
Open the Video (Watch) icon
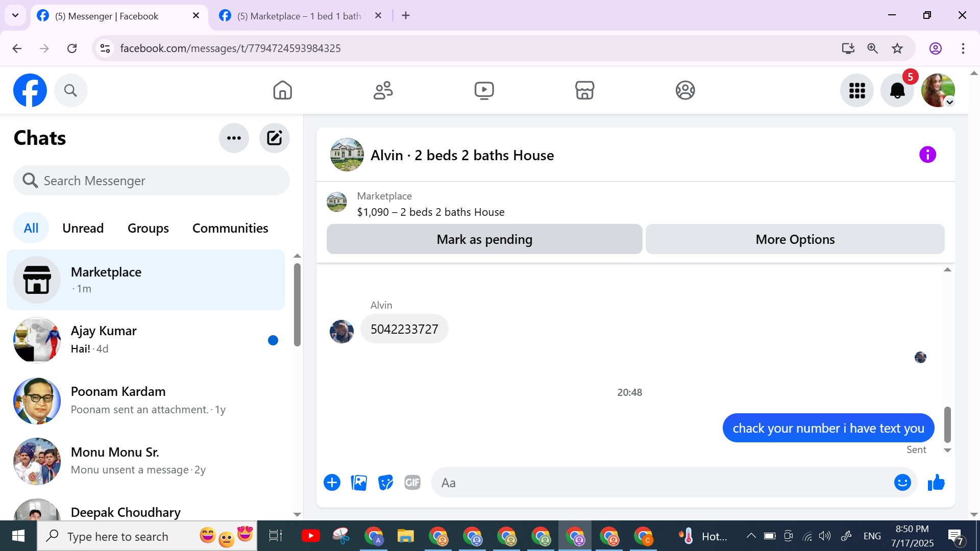pyautogui.click(x=484, y=90)
